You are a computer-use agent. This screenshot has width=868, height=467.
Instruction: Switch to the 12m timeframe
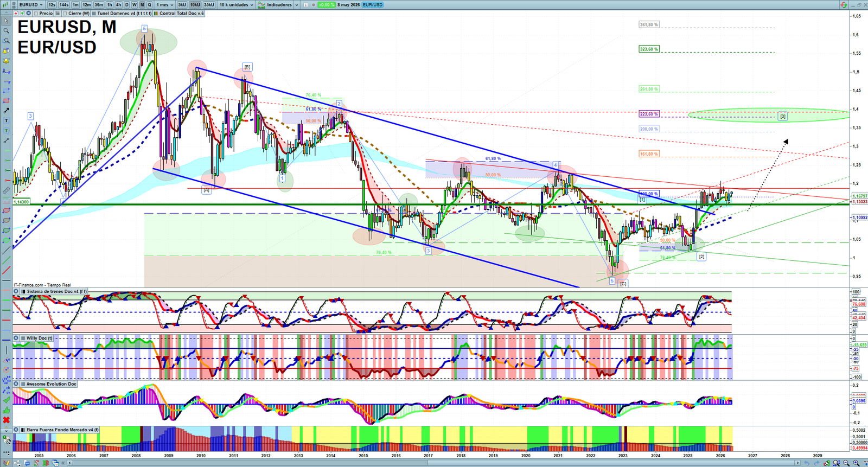87,5
